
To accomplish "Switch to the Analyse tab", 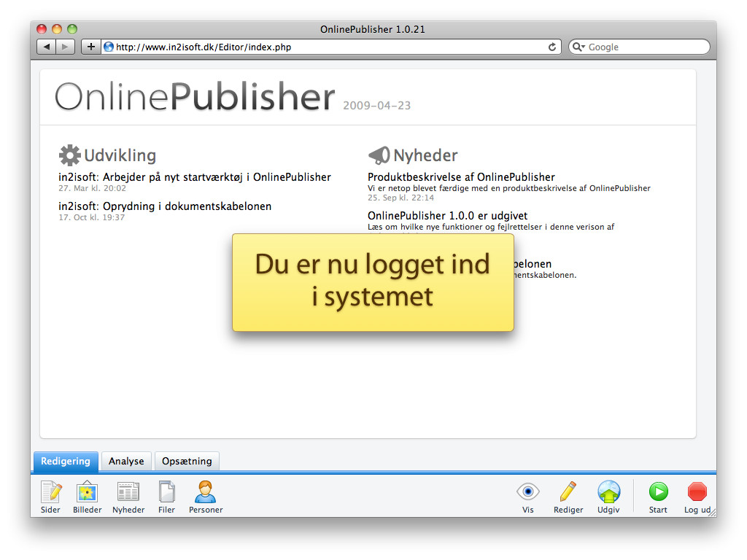I will point(126,461).
